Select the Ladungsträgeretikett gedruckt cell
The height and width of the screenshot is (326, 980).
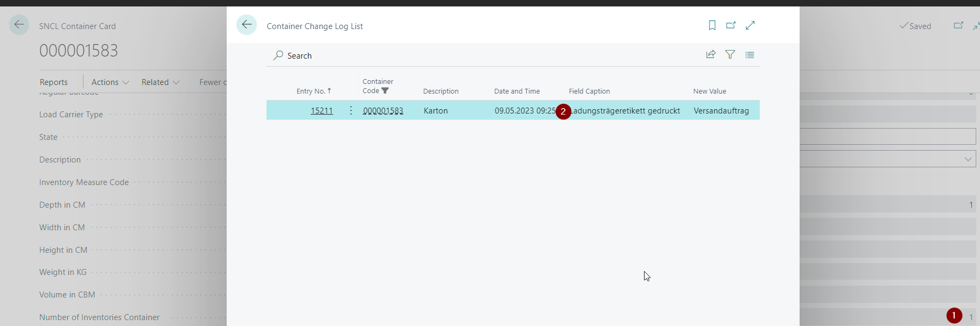625,110
